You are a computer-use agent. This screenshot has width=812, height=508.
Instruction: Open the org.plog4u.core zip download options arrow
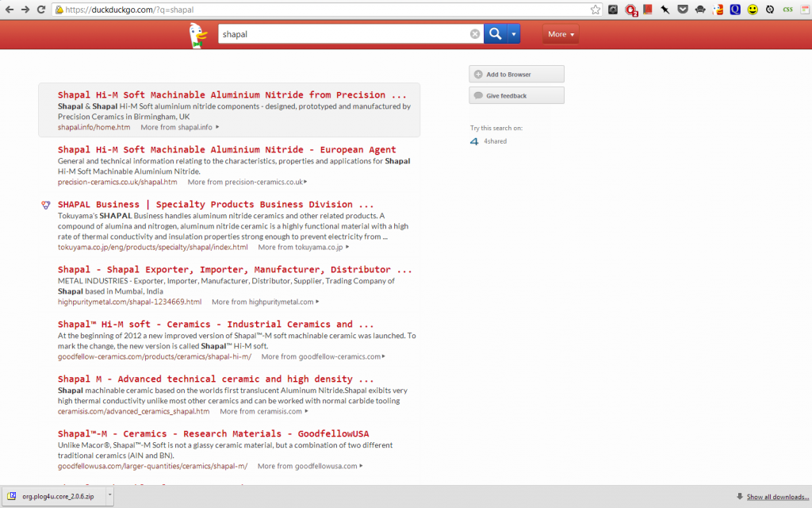tap(109, 495)
